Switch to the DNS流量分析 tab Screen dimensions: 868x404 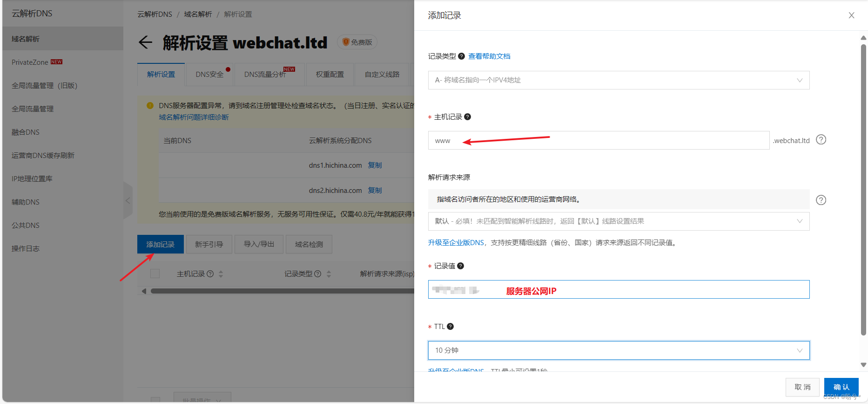point(269,75)
